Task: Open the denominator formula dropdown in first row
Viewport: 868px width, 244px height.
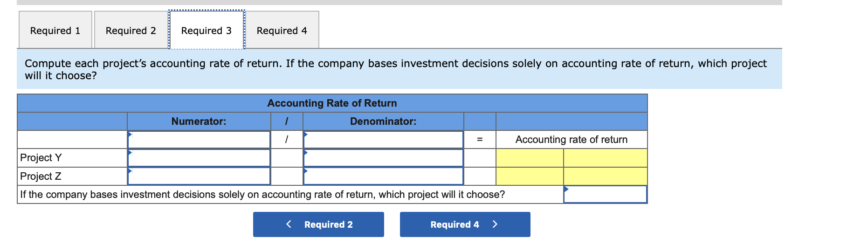Action: pyautogui.click(x=383, y=140)
